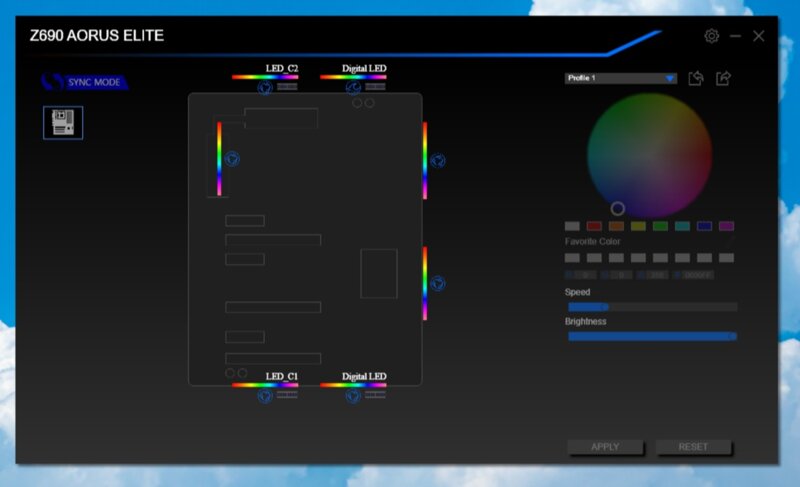Close the Z690 AORUS ELITE window

click(759, 36)
